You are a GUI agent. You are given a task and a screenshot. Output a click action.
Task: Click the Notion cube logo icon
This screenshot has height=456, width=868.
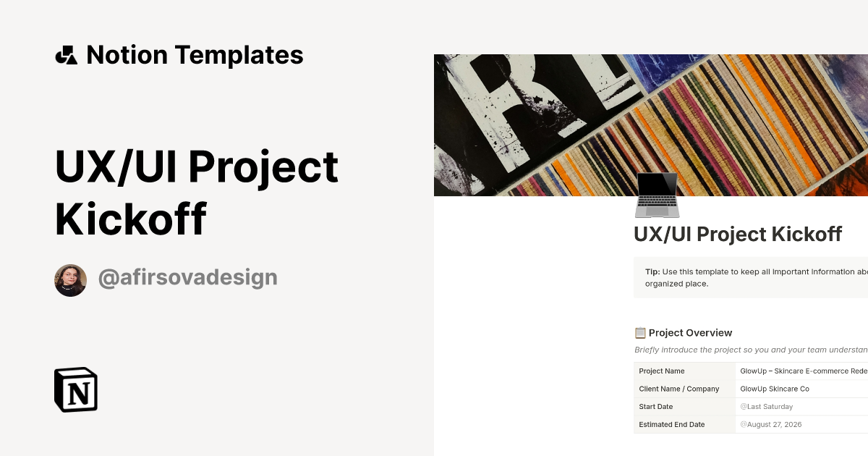click(75, 389)
